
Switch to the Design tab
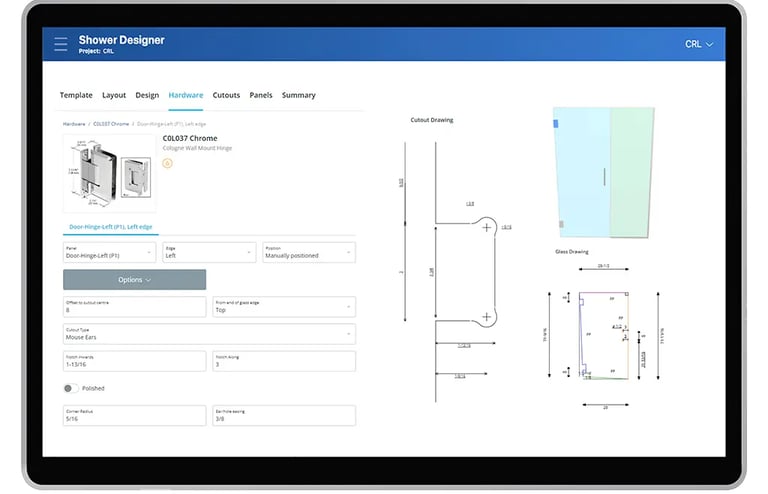click(147, 95)
